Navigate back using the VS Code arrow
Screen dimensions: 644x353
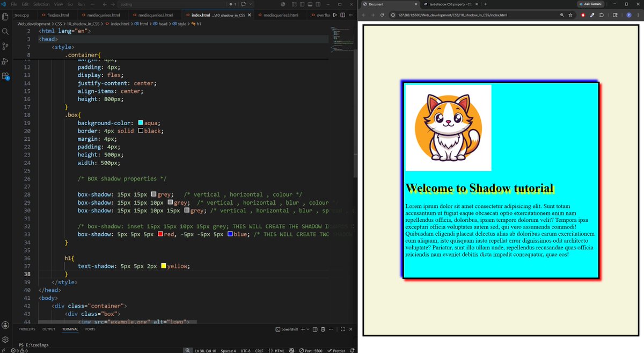click(x=105, y=4)
